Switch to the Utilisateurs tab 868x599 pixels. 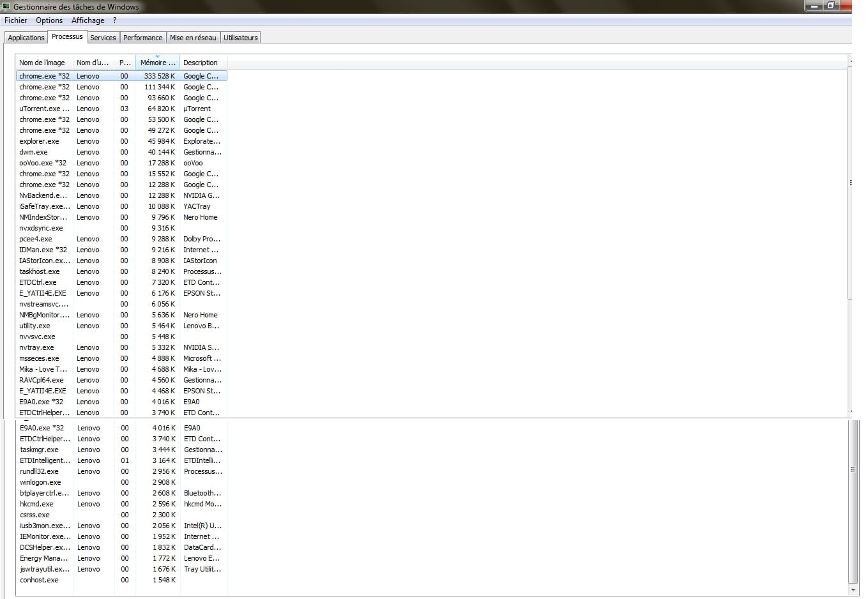coord(241,38)
